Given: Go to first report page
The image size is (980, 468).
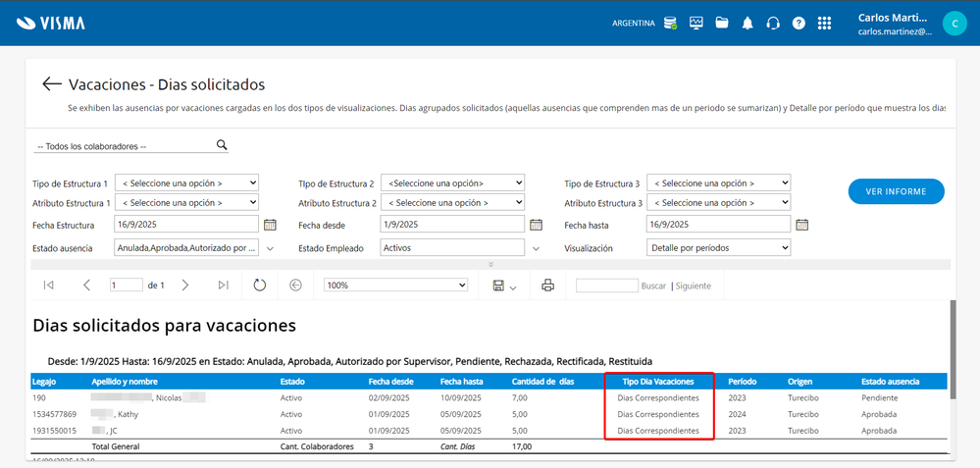Looking at the screenshot, I should click(x=48, y=285).
